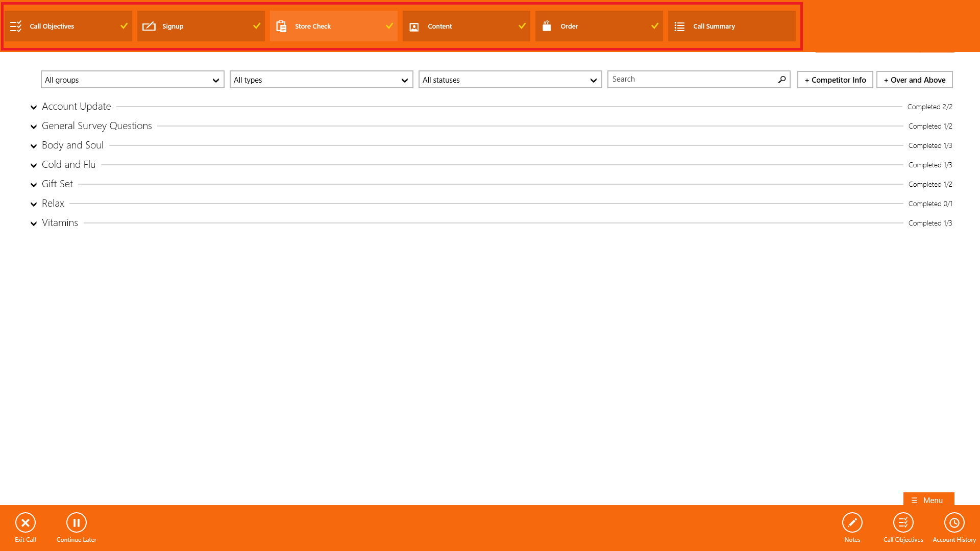Open Notes pencil icon
Viewport: 980px width, 551px height.
852,522
